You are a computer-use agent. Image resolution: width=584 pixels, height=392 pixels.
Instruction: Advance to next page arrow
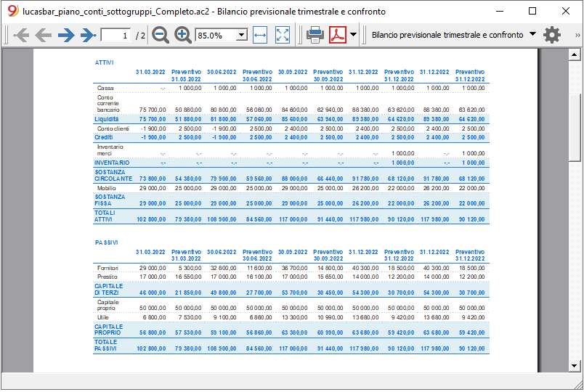coord(66,36)
